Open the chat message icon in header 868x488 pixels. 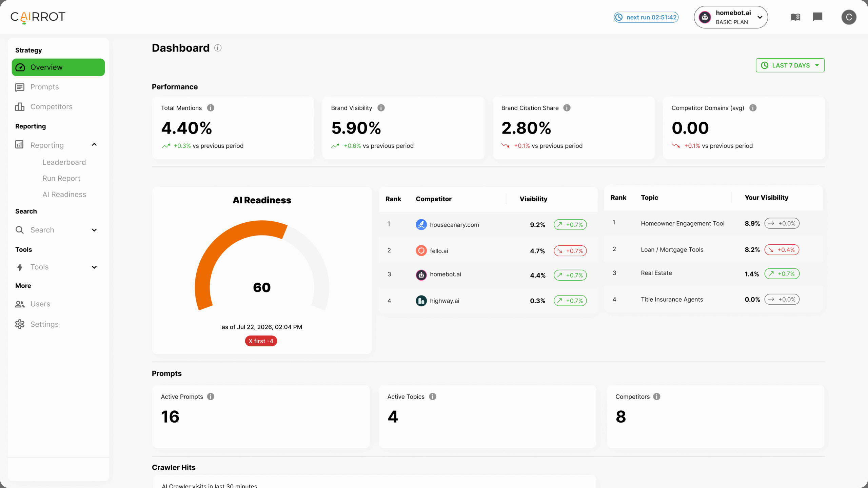coord(817,17)
